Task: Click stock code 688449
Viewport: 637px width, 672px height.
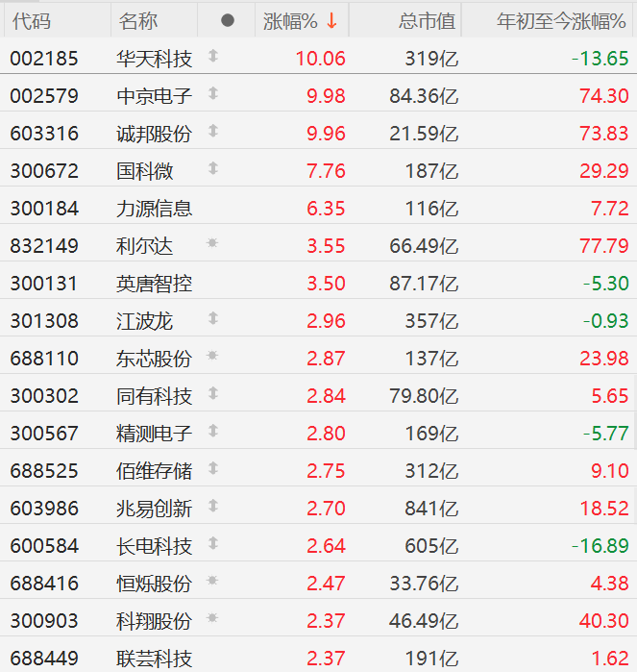Action: pos(44,659)
